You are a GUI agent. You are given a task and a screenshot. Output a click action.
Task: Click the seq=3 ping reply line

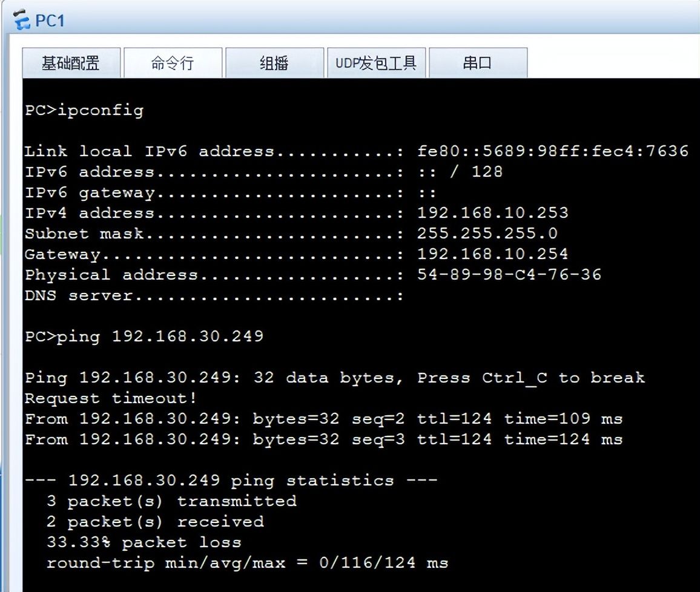324,439
